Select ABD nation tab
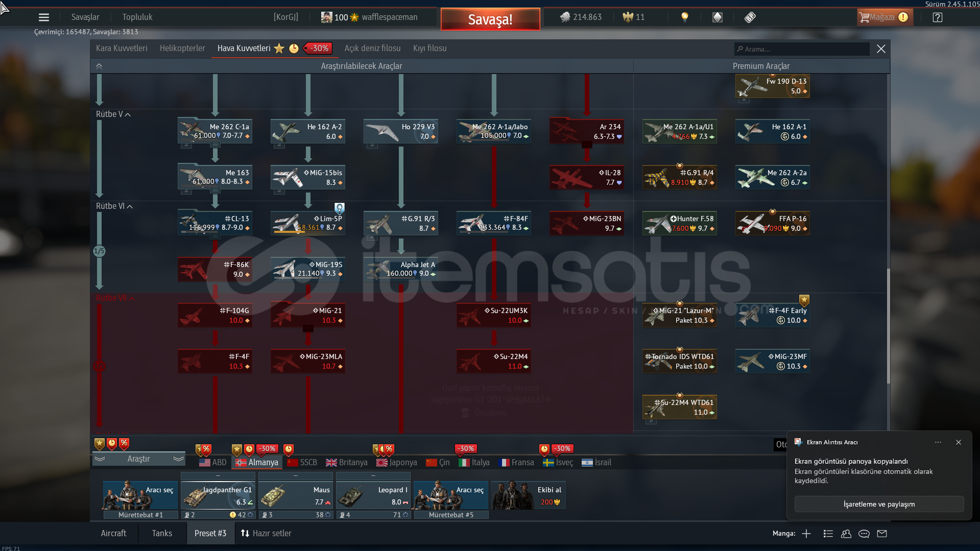Image resolution: width=980 pixels, height=551 pixels. tap(213, 463)
